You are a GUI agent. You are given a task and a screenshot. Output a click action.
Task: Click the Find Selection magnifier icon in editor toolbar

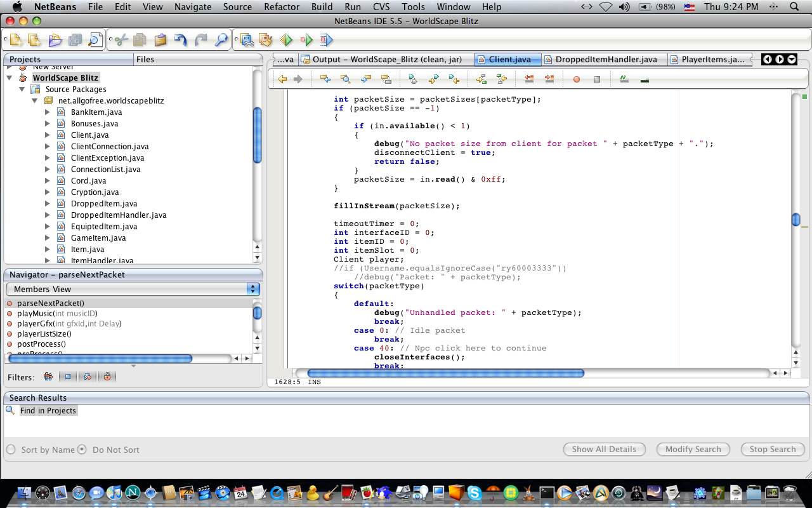(346, 79)
